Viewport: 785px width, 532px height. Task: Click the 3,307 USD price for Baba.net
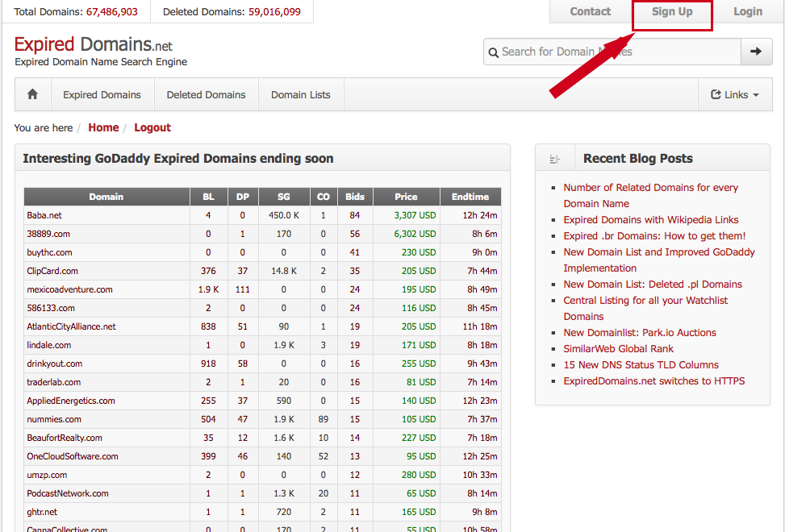tap(415, 215)
